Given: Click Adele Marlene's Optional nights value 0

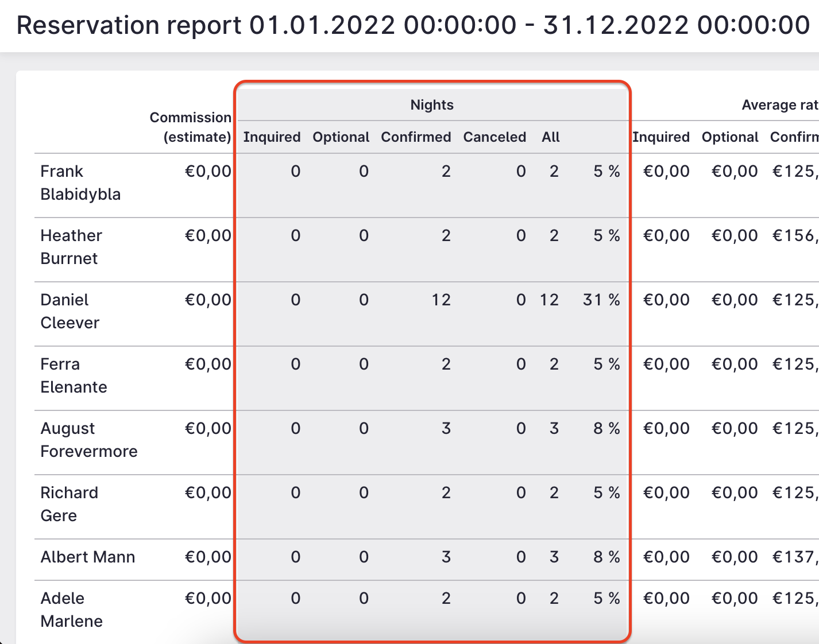Looking at the screenshot, I should tap(364, 598).
